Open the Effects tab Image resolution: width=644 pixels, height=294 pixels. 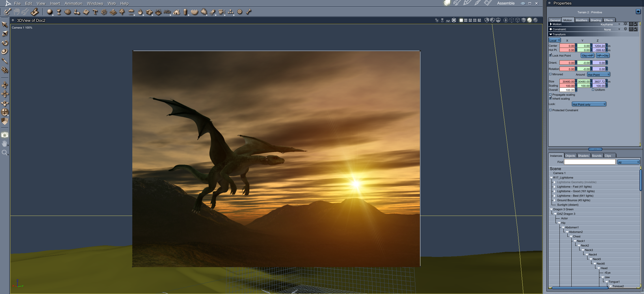tap(608, 20)
